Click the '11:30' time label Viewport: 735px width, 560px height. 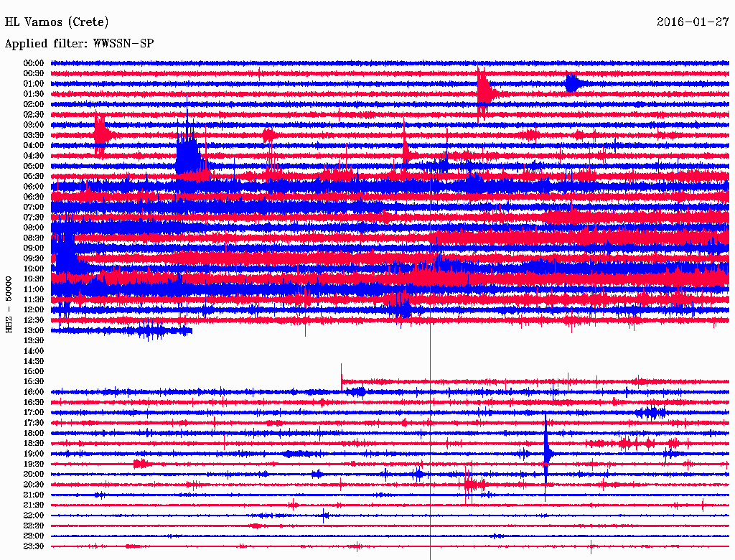(x=34, y=299)
